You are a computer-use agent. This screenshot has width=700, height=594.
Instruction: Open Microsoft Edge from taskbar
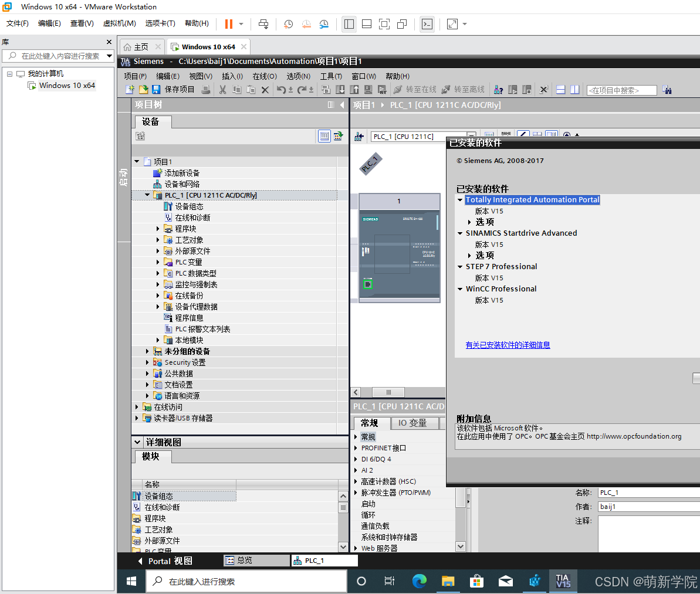click(419, 581)
